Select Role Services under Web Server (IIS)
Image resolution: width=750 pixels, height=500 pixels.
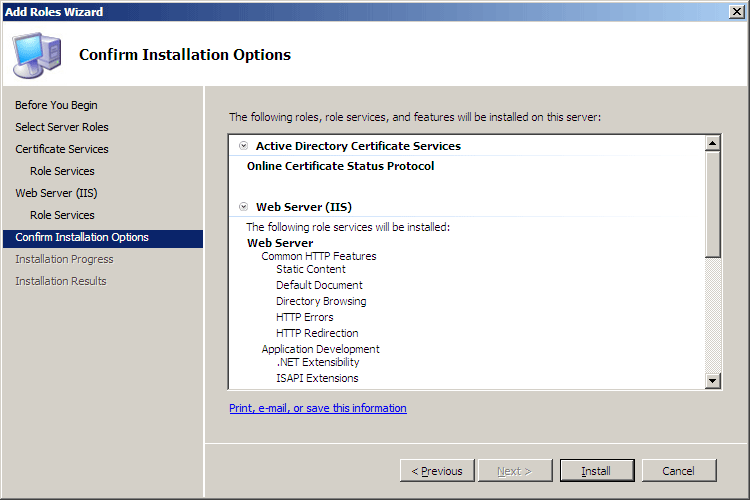tap(62, 215)
